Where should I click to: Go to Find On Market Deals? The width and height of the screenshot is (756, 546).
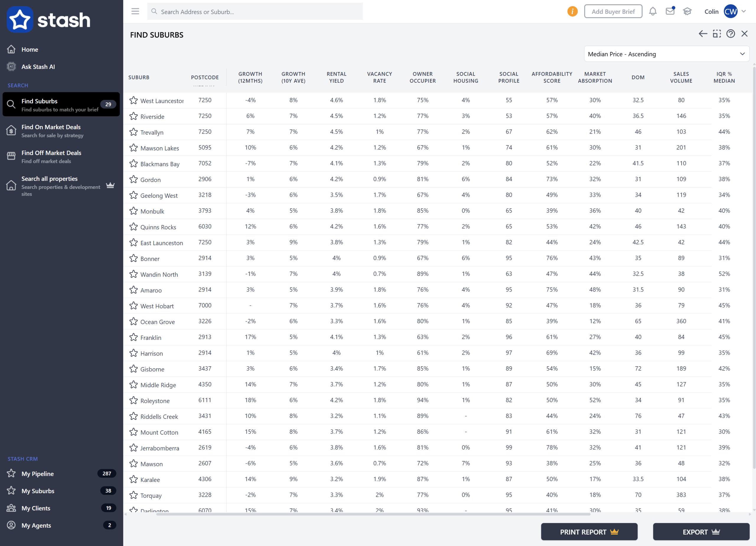point(51,130)
